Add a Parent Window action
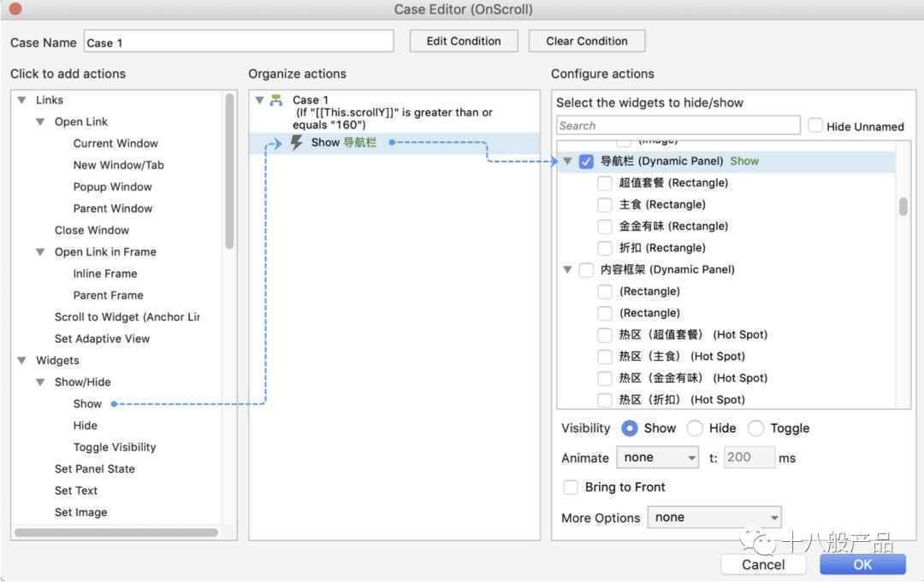 coord(113,209)
